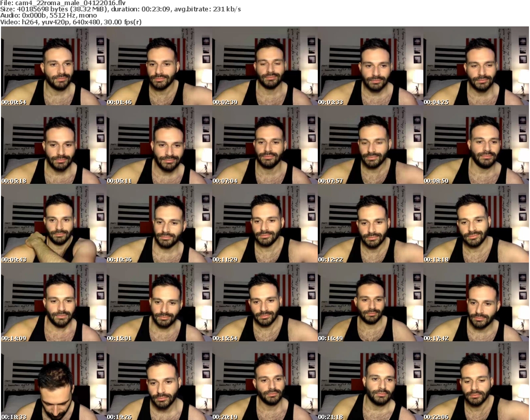Select the thumbnail stamped 00:04:25
This screenshot has width=530, height=420.
coord(476,66)
